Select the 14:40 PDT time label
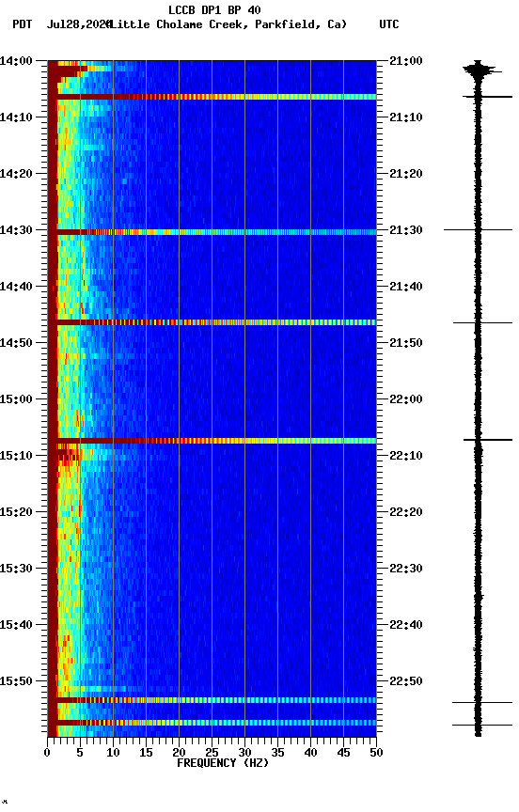The height and width of the screenshot is (812, 519). [x=16, y=287]
